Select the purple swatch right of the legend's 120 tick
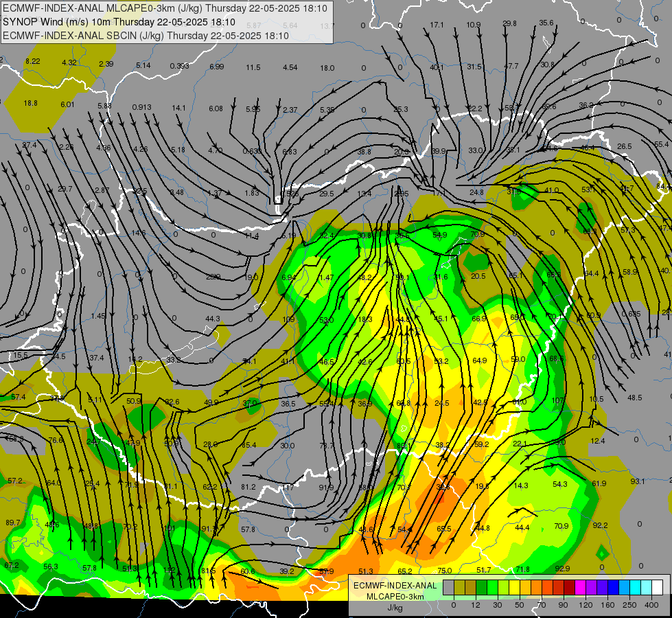The width and height of the screenshot is (672, 618). [x=592, y=587]
